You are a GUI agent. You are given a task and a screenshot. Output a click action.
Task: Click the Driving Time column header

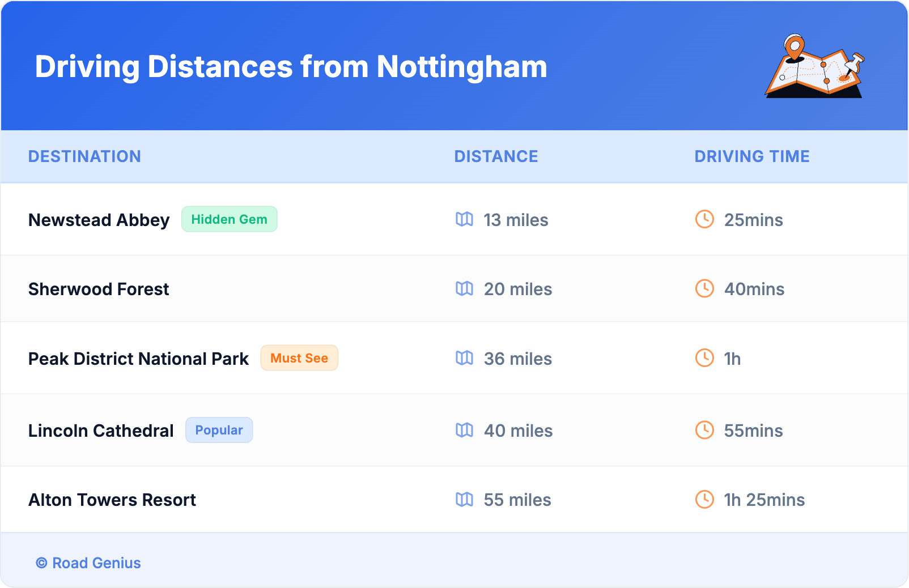click(751, 156)
